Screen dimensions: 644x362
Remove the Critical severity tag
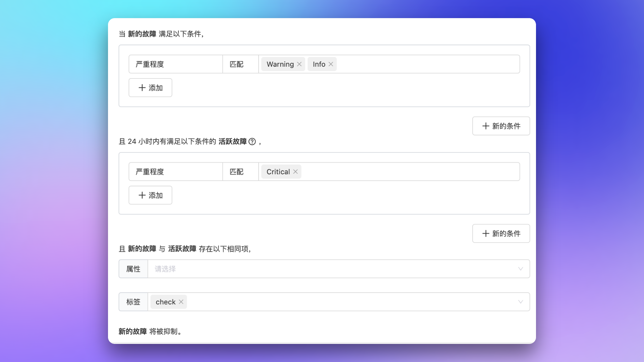tap(296, 172)
